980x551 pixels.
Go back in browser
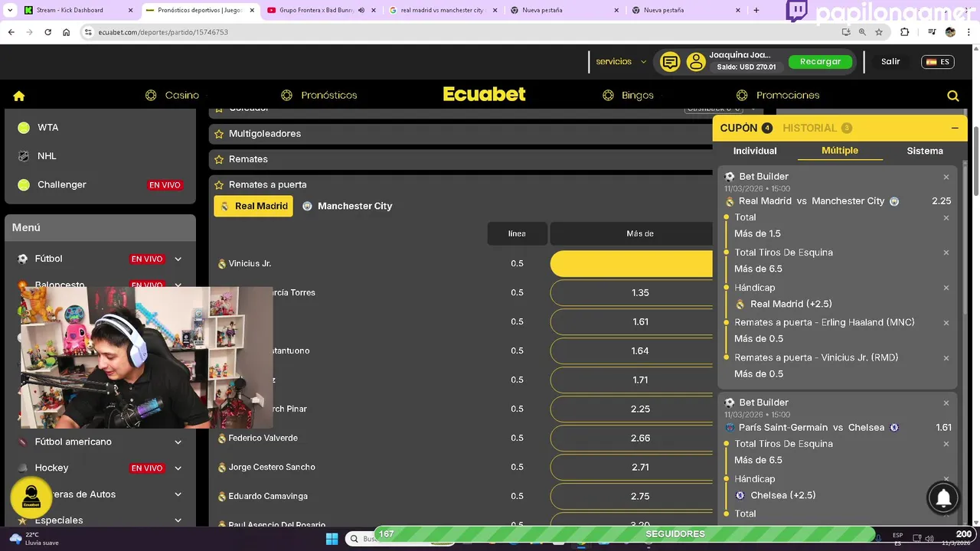coord(11,32)
